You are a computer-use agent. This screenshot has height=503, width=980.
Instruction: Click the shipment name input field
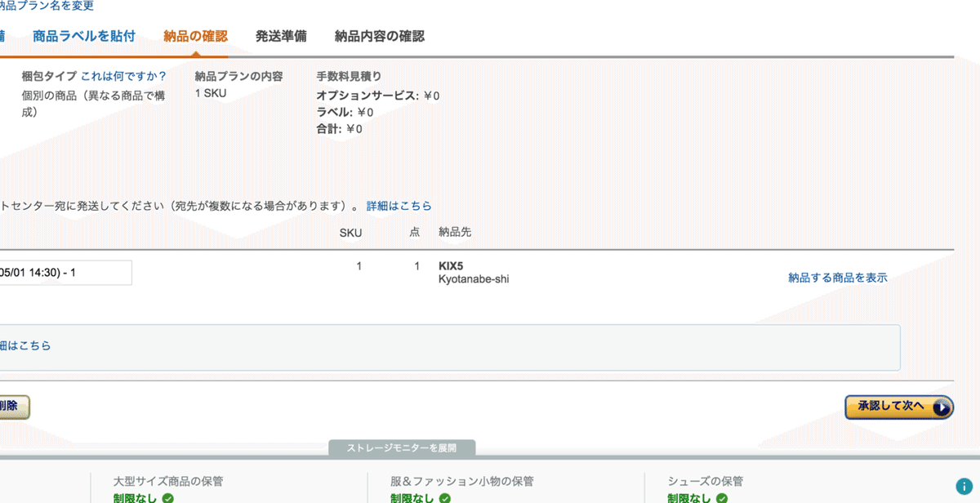tap(65, 273)
